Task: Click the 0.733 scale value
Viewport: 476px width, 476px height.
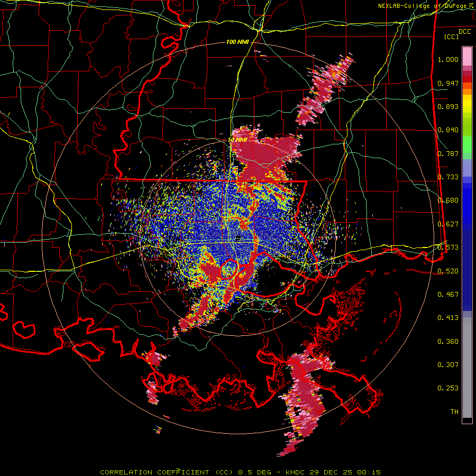Action: pos(448,177)
